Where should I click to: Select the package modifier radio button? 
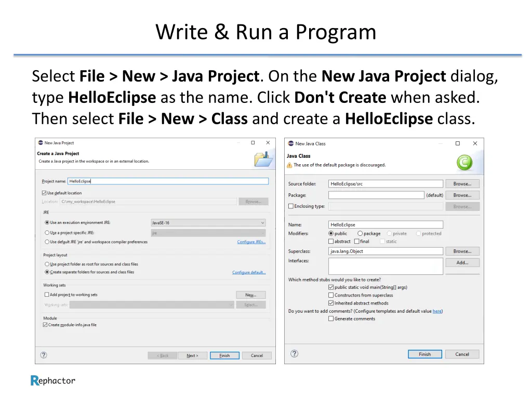(x=360, y=233)
